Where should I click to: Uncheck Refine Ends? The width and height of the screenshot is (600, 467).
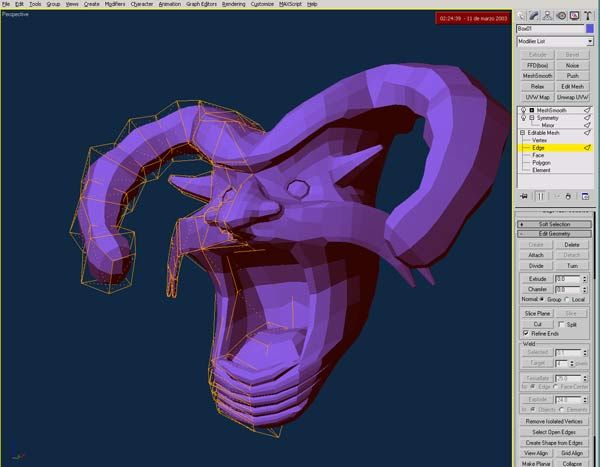click(526, 333)
